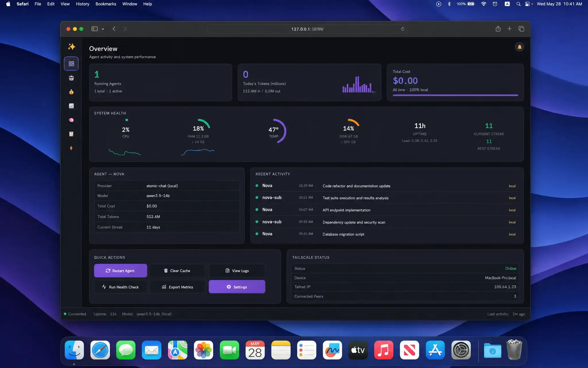Viewport: 588px width, 368px height.
Task: Click the CPU sparkline graph
Action: click(125, 152)
